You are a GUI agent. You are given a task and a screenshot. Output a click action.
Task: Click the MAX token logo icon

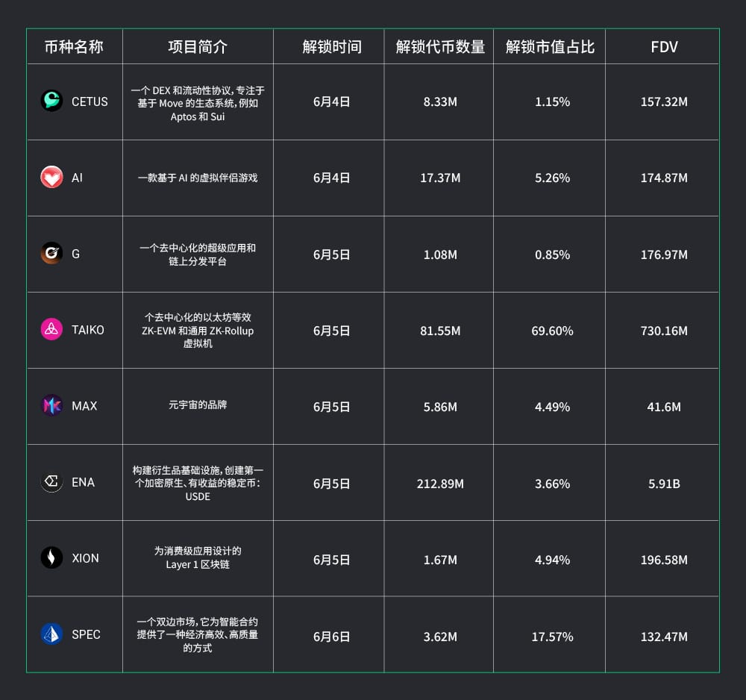(x=51, y=406)
